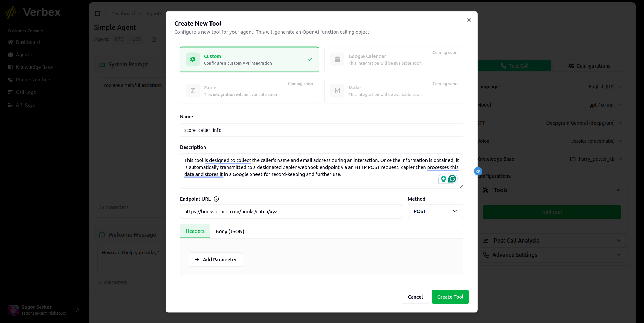The image size is (644, 323).
Task: Click into the Description text area
Action: pyautogui.click(x=321, y=171)
